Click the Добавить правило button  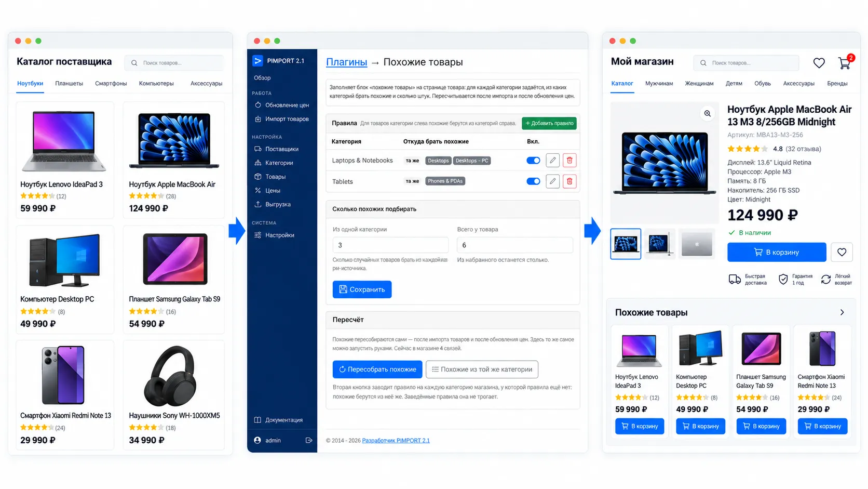coord(549,123)
